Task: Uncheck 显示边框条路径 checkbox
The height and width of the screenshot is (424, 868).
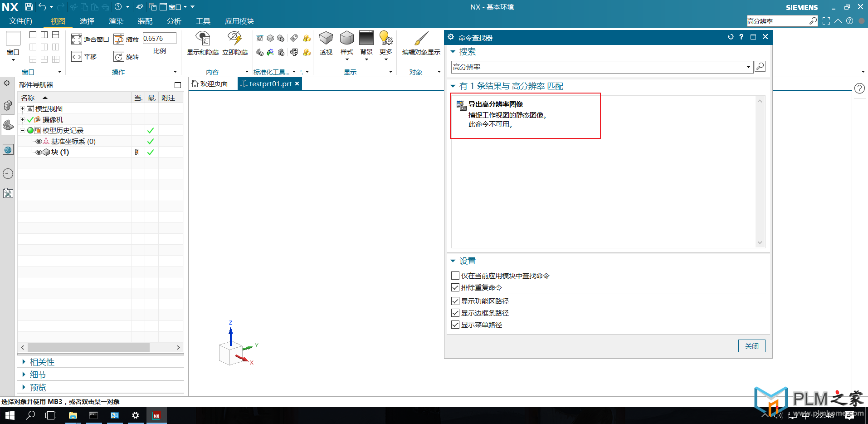Action: [455, 313]
